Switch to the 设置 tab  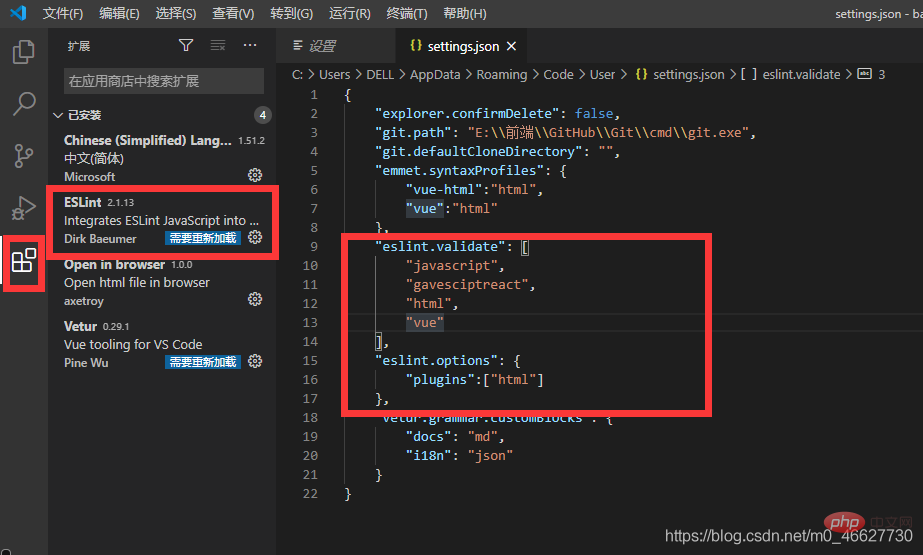point(336,46)
